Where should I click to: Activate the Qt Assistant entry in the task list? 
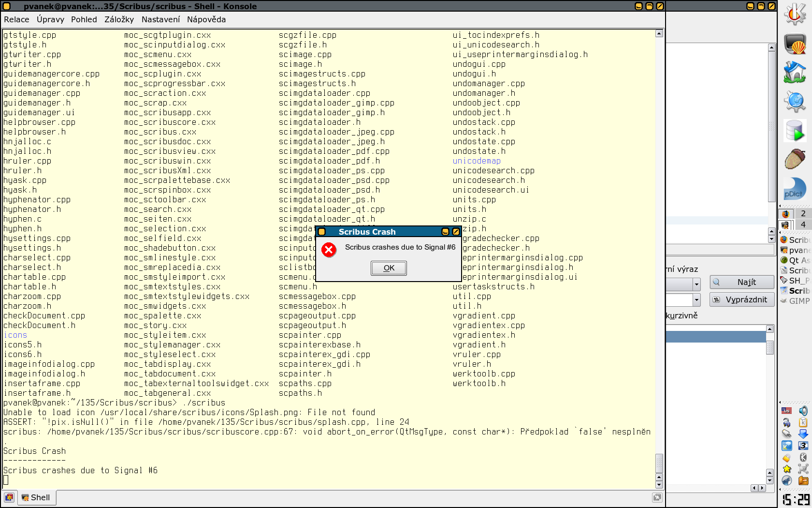point(795,260)
